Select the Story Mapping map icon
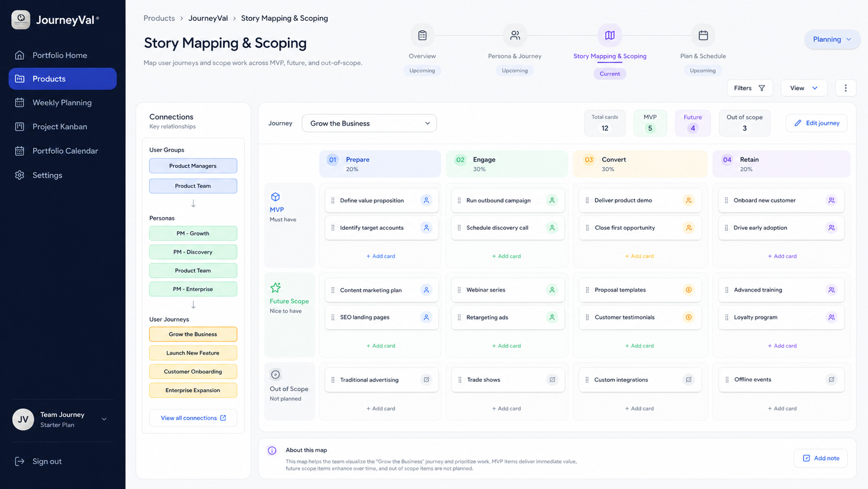The height and width of the screenshot is (489, 868). click(609, 35)
